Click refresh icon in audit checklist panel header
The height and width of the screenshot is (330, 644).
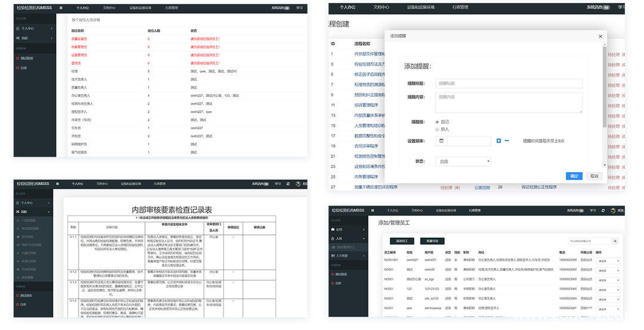click(288, 184)
